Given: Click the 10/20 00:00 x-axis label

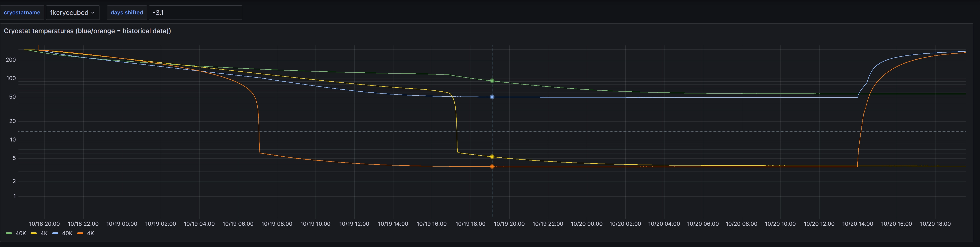Looking at the screenshot, I should (x=587, y=224).
